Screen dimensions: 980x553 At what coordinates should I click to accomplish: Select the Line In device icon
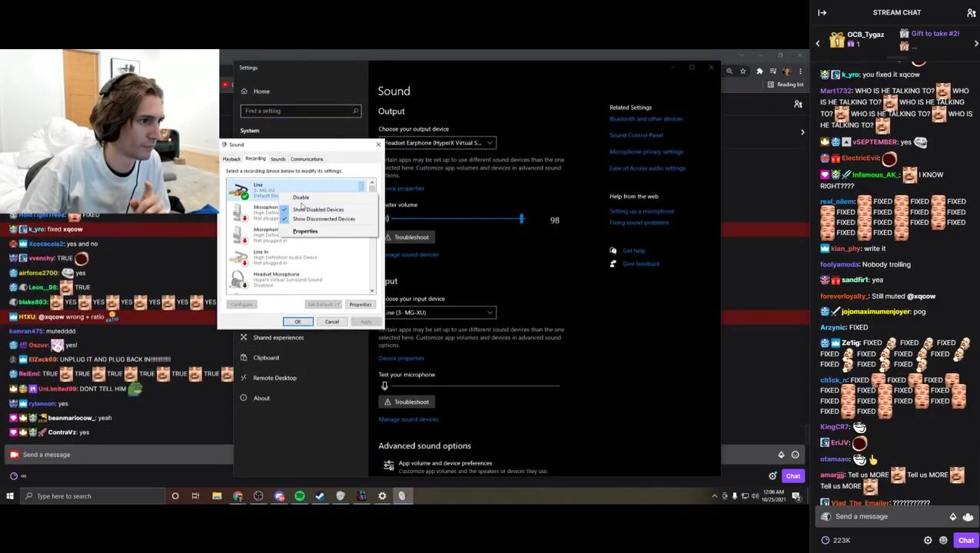239,257
